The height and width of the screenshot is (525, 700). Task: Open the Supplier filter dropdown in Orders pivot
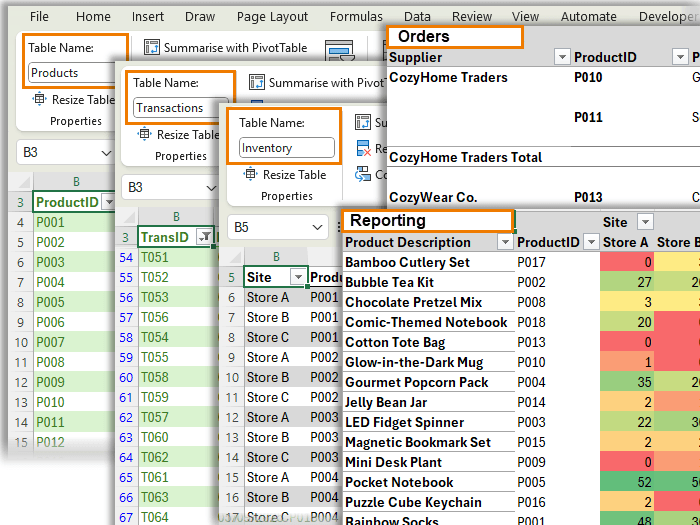point(562,57)
